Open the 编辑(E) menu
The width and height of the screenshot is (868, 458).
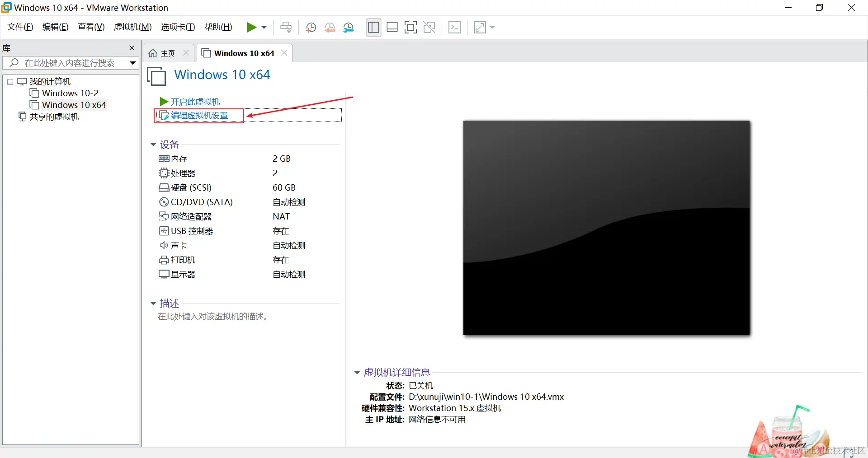click(x=56, y=27)
